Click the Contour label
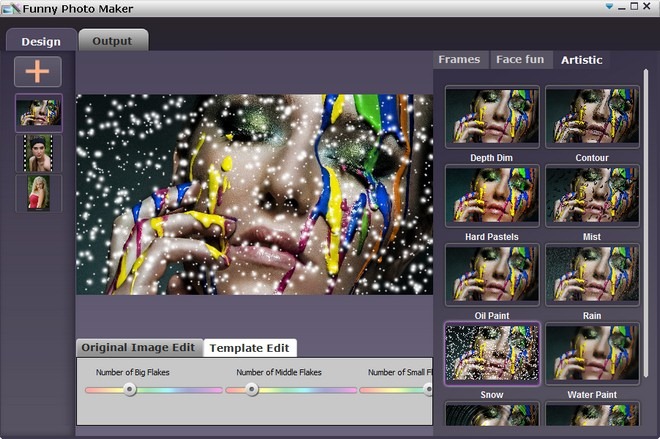This screenshot has width=660, height=439. click(x=592, y=158)
